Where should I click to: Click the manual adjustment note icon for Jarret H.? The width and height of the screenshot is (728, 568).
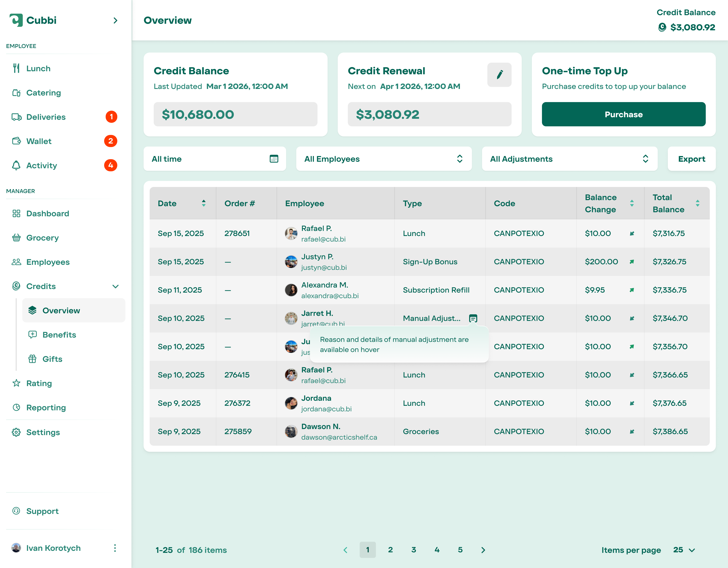(x=473, y=319)
